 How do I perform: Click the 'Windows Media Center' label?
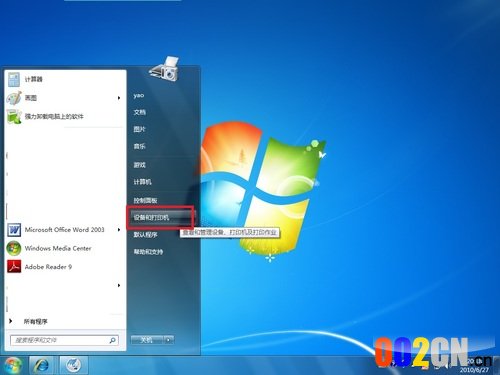tap(58, 248)
